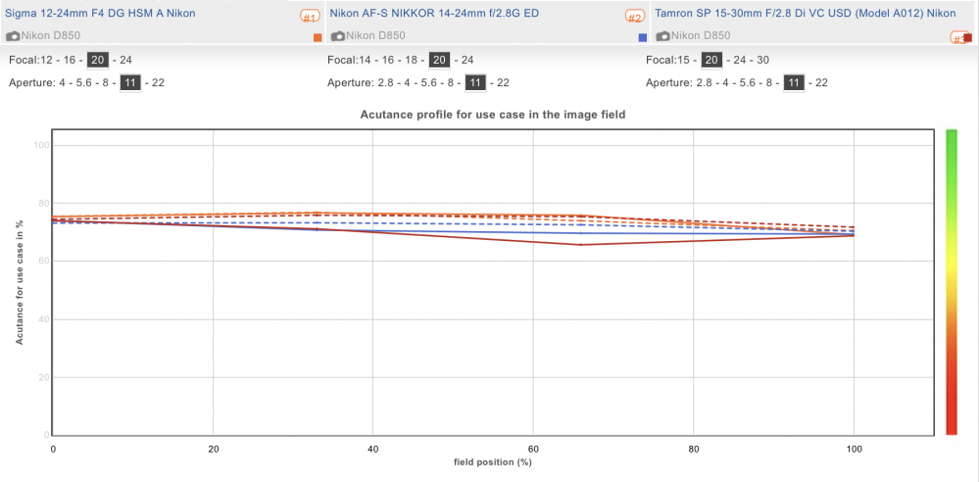Image resolution: width=980 pixels, height=482 pixels.
Task: Select focal 24 for the NIKKOR lens
Action: tap(466, 61)
